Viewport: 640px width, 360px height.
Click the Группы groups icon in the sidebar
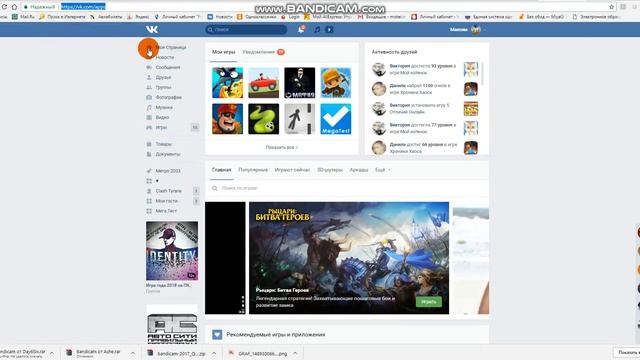[149, 87]
